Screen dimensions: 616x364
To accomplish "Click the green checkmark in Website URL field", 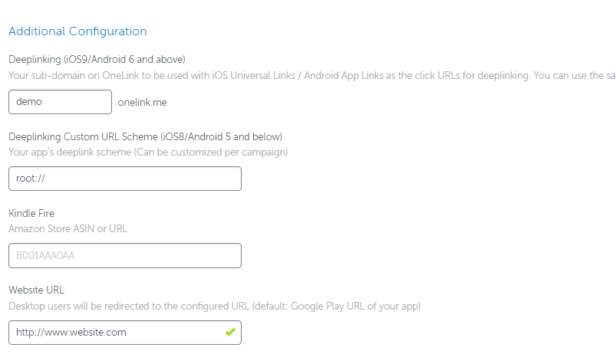I will coord(230,333).
